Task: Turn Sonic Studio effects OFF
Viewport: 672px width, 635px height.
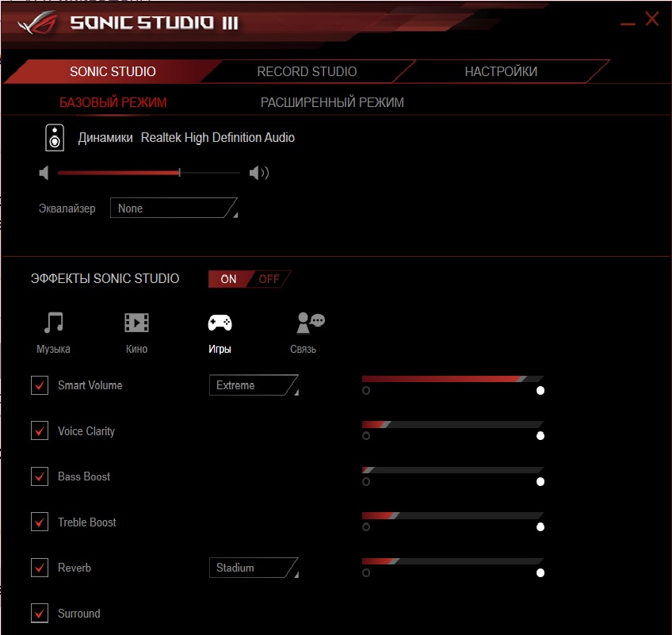Action: click(269, 279)
